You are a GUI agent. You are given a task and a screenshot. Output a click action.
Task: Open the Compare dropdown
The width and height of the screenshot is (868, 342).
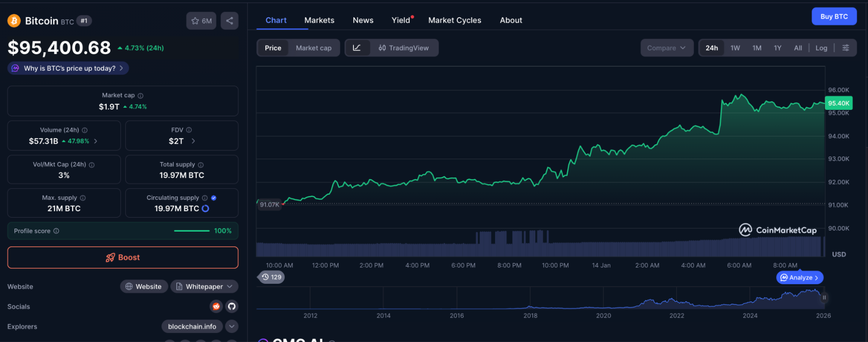666,48
